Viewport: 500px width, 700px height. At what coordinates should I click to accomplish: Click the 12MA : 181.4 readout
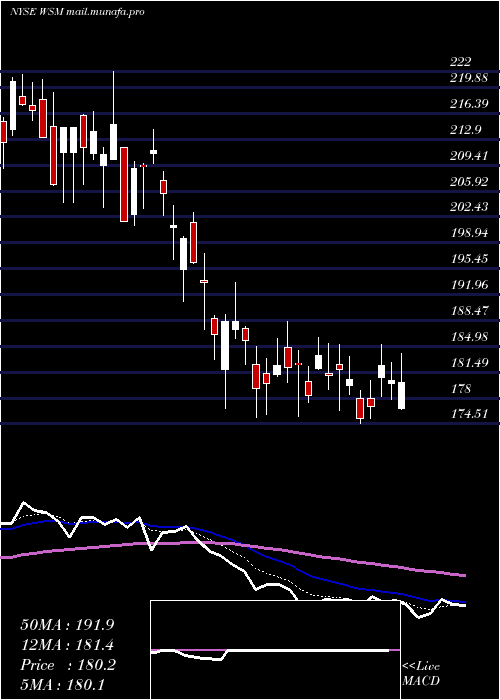tap(67, 645)
